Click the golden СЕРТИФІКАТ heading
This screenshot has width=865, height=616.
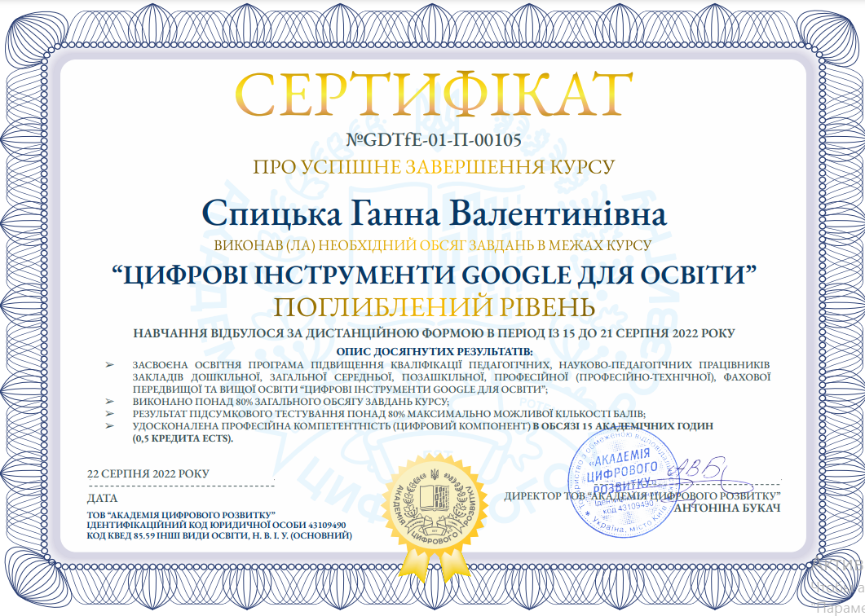click(x=434, y=94)
